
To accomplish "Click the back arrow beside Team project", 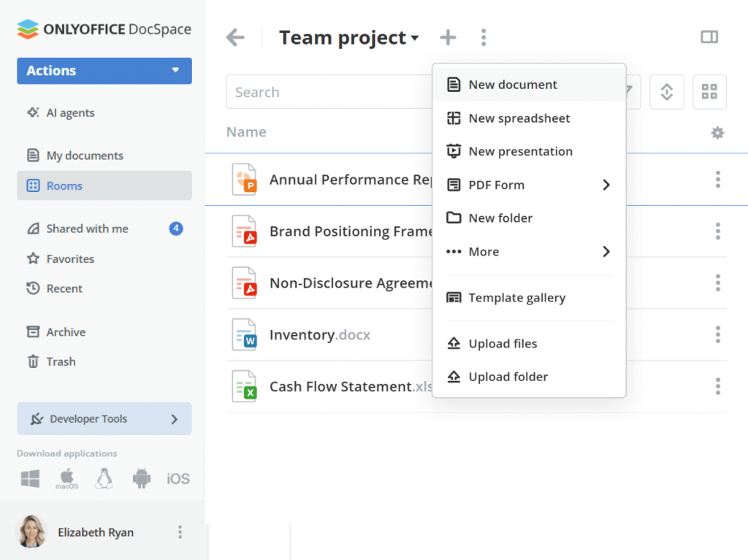I will pyautogui.click(x=235, y=38).
